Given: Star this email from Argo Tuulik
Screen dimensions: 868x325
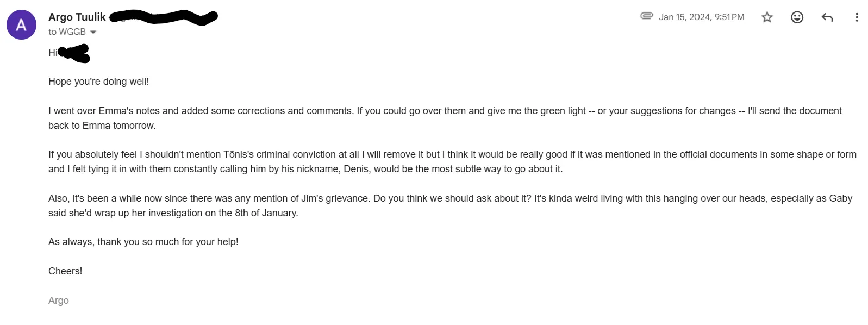Looking at the screenshot, I should pos(767,17).
